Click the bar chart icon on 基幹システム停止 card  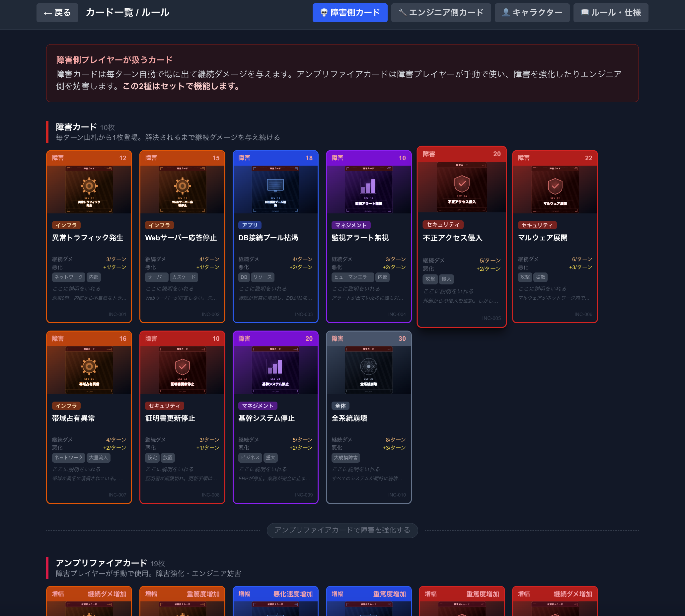275,366
